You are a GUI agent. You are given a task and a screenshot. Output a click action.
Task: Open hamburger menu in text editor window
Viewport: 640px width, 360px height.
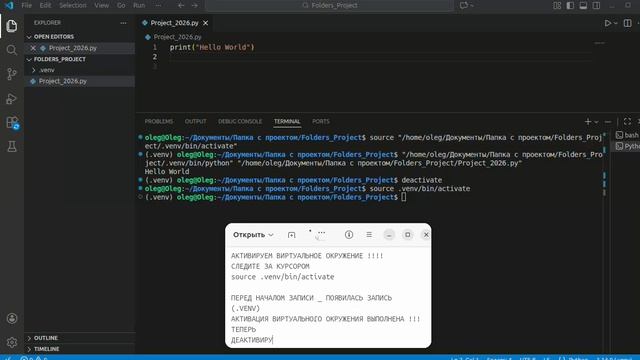[369, 235]
